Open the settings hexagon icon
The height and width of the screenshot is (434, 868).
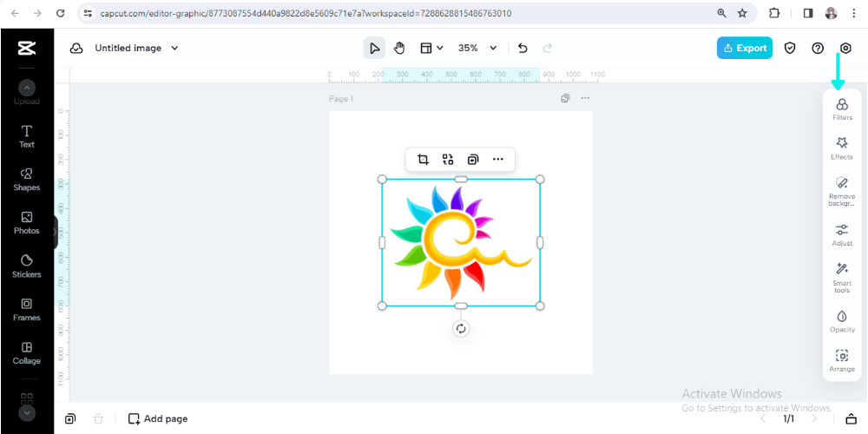tap(845, 48)
